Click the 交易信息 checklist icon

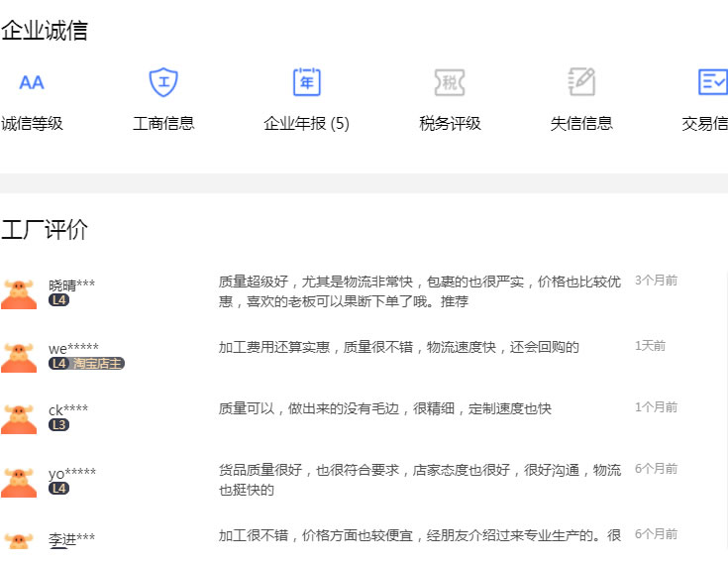[x=712, y=82]
